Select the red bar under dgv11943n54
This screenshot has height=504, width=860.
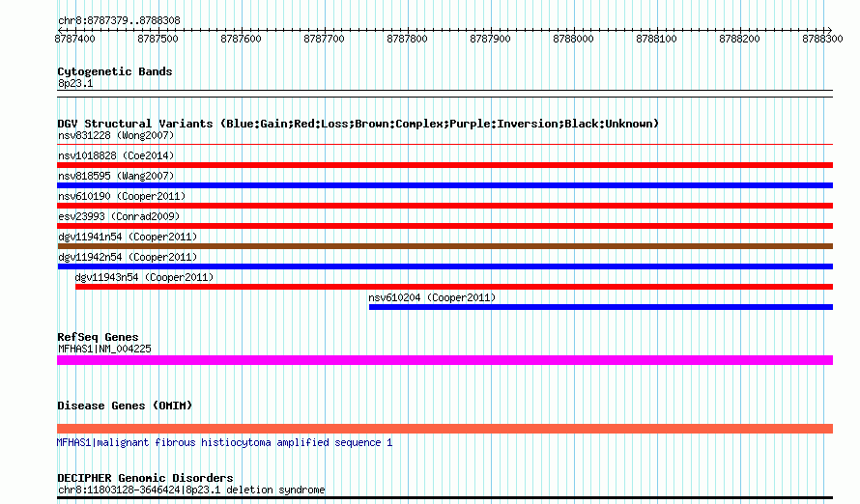click(454, 287)
